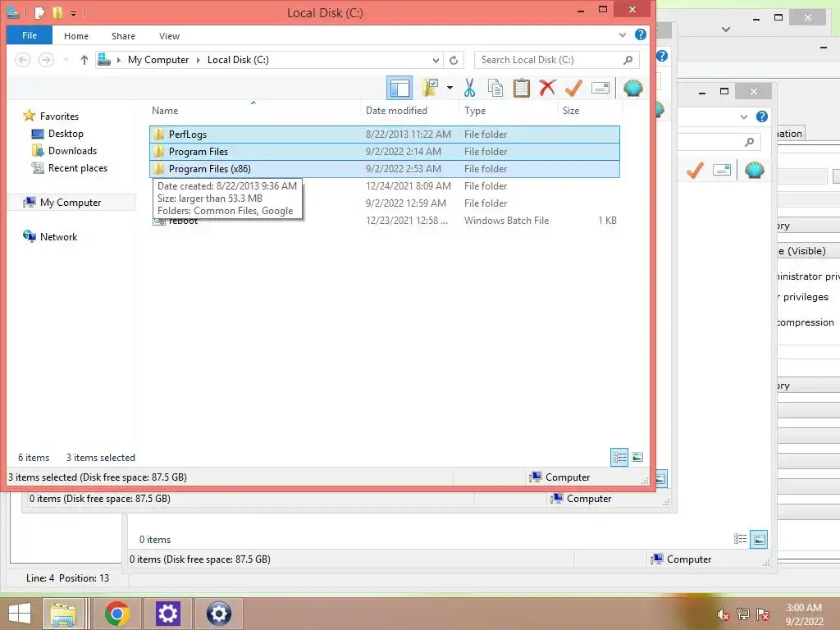Select the Program Files (x86) folder row
Image resolution: width=840 pixels, height=630 pixels.
[x=384, y=169]
